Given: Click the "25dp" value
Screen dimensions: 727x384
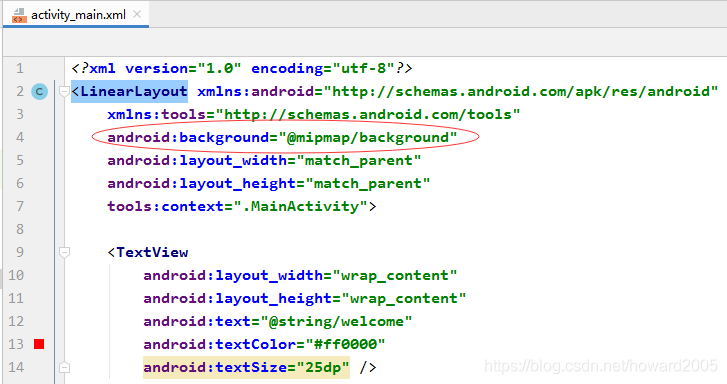Looking at the screenshot, I should (x=323, y=367).
